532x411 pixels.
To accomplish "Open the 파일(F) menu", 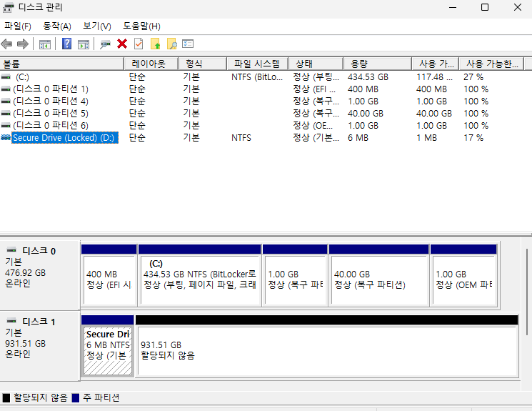I will click(x=18, y=26).
